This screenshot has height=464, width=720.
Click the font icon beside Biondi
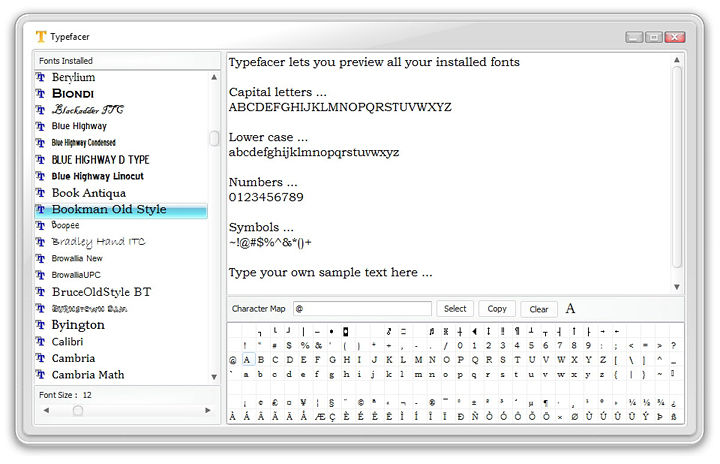(41, 93)
